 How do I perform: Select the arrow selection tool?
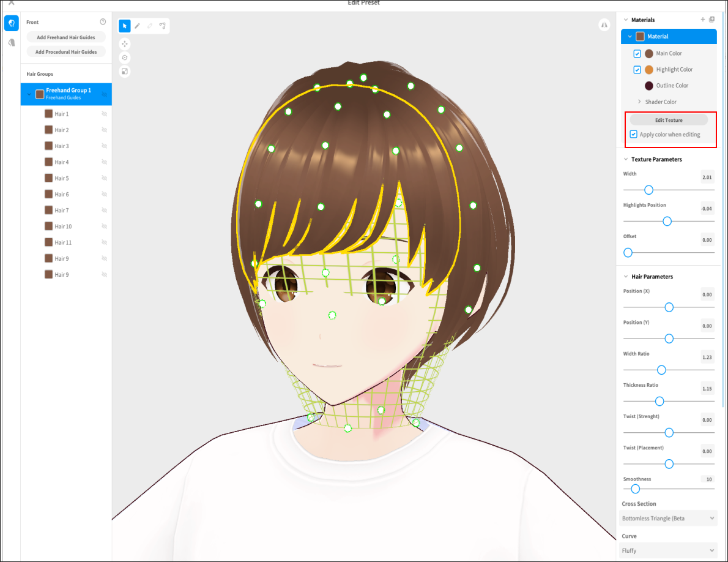click(x=125, y=26)
